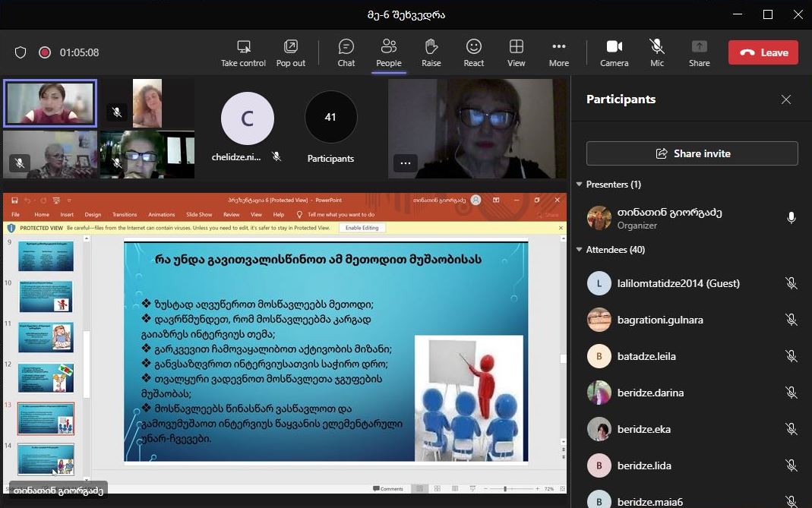Collapse the Presenters (1) section
Screen dimensions: 812x508
click(x=580, y=184)
